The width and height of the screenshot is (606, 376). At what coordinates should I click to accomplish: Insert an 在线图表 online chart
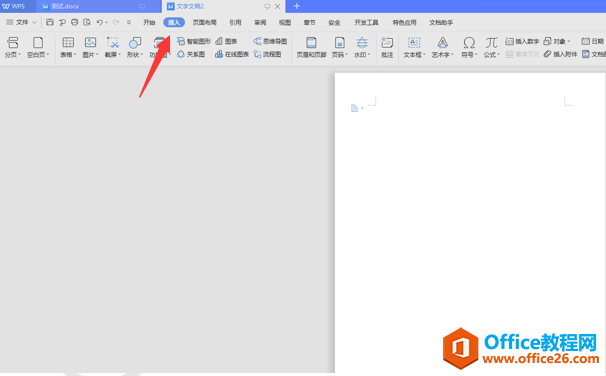(232, 54)
